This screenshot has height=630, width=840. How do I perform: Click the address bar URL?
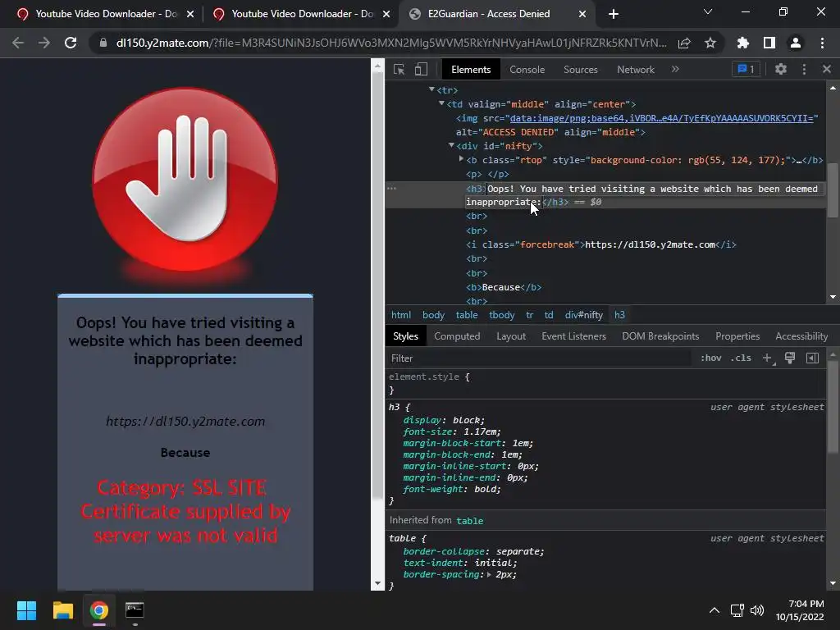pos(391,43)
